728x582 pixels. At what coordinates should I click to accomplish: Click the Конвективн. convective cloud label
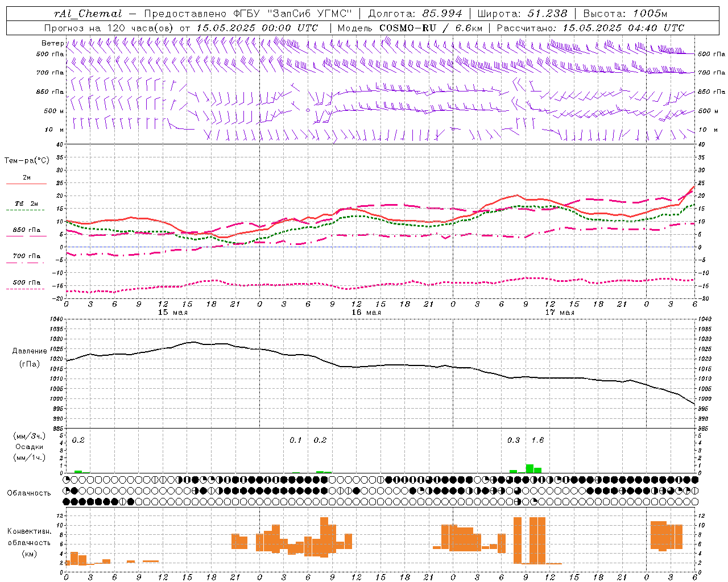(x=30, y=531)
